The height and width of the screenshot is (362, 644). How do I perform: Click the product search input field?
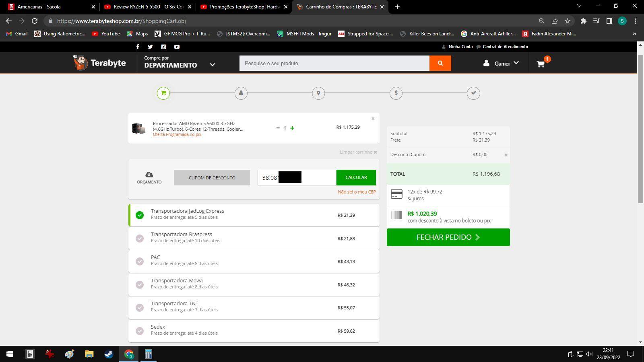pyautogui.click(x=334, y=63)
